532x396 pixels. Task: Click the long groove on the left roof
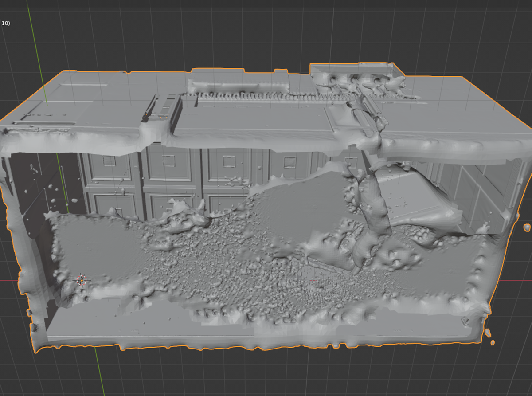click(x=44, y=122)
